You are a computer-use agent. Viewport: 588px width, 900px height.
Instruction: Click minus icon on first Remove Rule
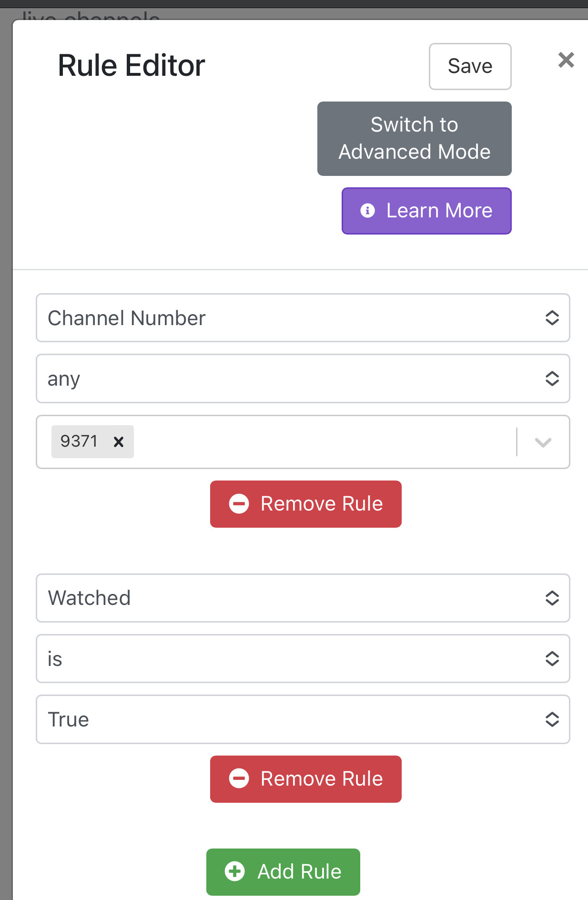pyautogui.click(x=239, y=504)
